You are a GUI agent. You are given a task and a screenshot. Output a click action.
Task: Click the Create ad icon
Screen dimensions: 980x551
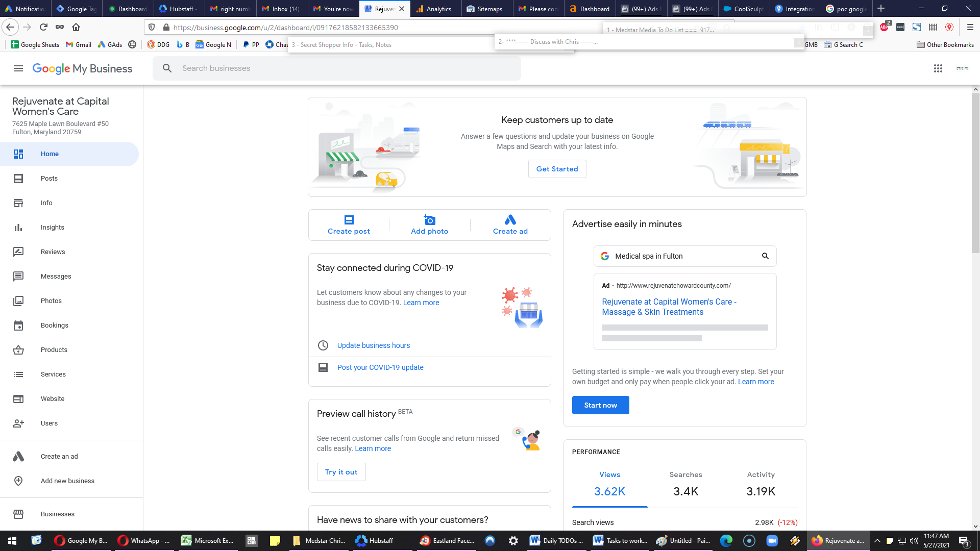(x=510, y=220)
